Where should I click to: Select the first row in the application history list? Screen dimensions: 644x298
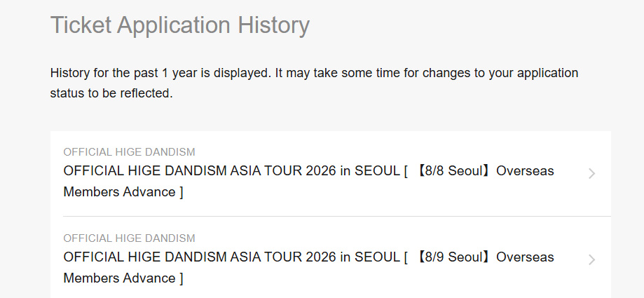pyautogui.click(x=330, y=174)
